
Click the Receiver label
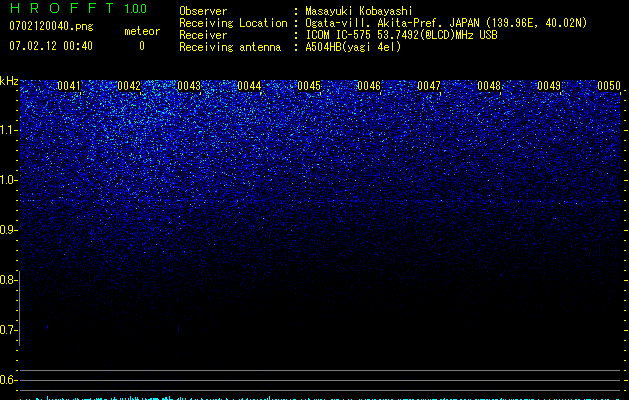click(x=203, y=35)
